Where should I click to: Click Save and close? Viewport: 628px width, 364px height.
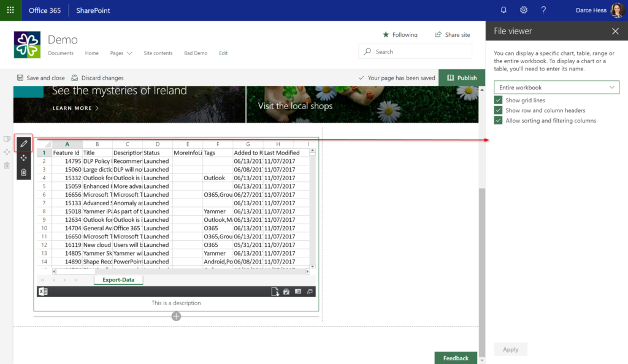point(41,78)
